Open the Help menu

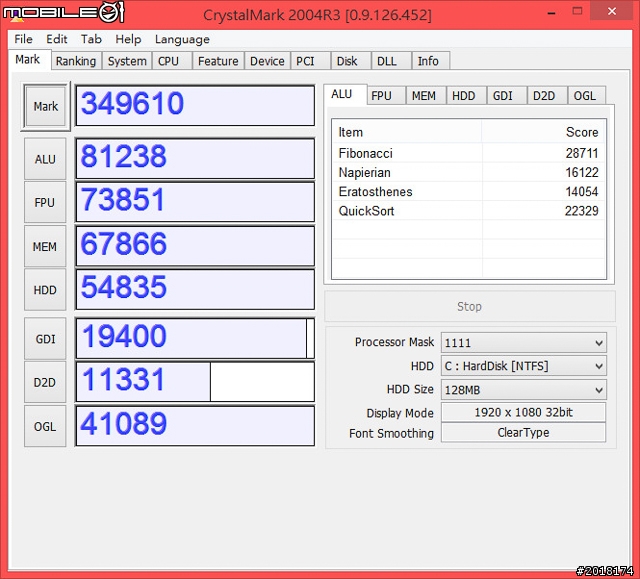(128, 39)
